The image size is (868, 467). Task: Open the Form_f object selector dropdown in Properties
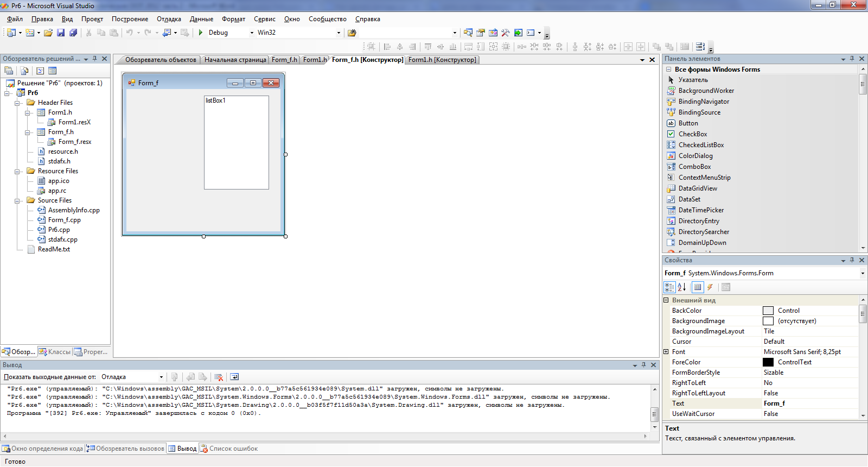pyautogui.click(x=863, y=273)
